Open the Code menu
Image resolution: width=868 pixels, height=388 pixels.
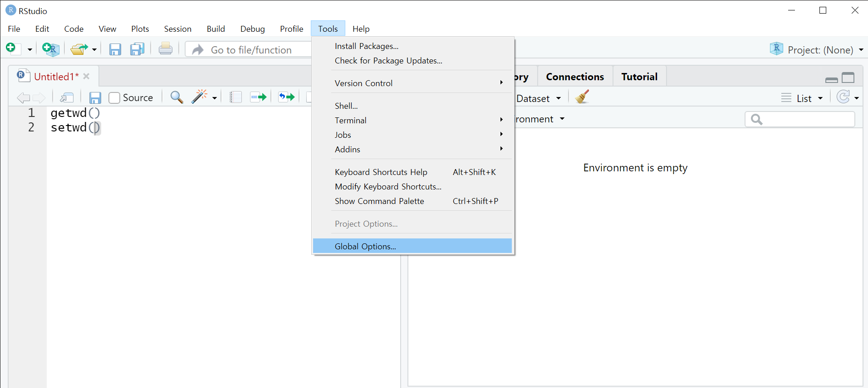pyautogui.click(x=74, y=29)
